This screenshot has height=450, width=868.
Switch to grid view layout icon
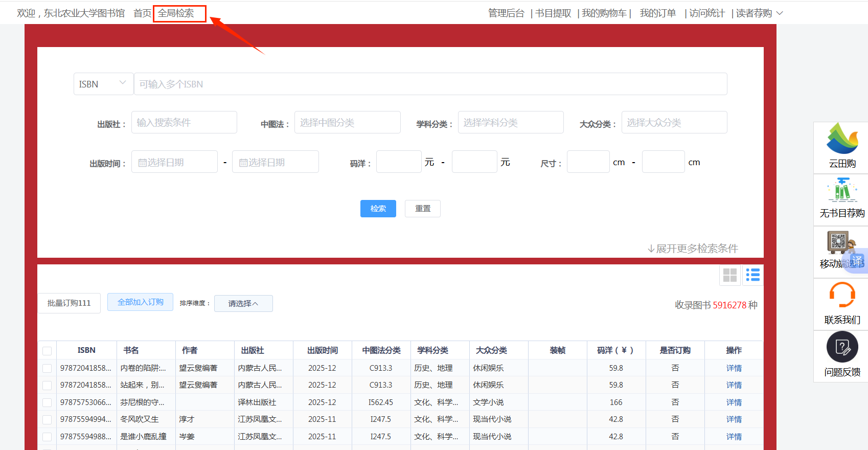[x=730, y=275]
